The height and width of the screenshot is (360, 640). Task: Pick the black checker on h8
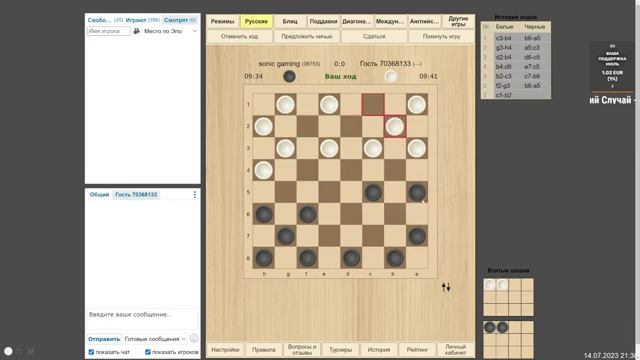263,258
